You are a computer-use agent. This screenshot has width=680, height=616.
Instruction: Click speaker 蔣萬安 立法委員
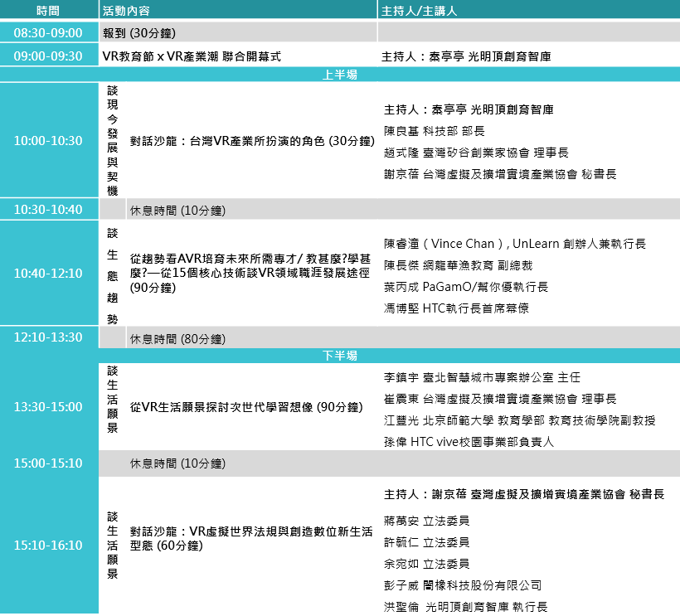426,521
